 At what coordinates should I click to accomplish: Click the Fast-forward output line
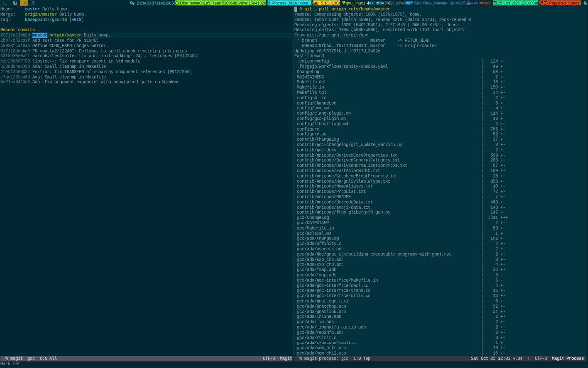309,56
